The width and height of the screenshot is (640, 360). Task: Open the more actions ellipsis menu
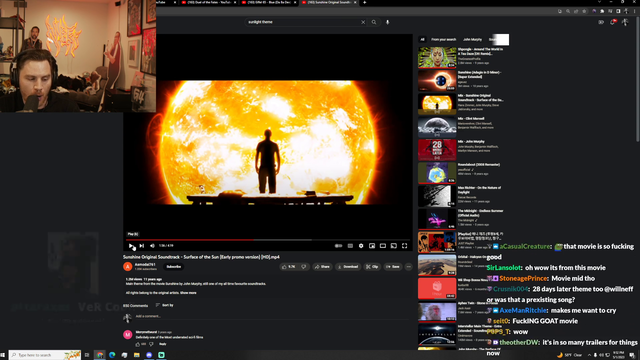(x=408, y=267)
